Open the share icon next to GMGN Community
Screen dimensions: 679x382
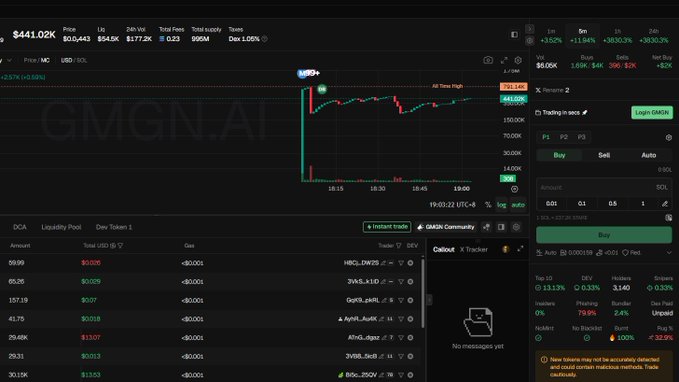click(x=486, y=227)
